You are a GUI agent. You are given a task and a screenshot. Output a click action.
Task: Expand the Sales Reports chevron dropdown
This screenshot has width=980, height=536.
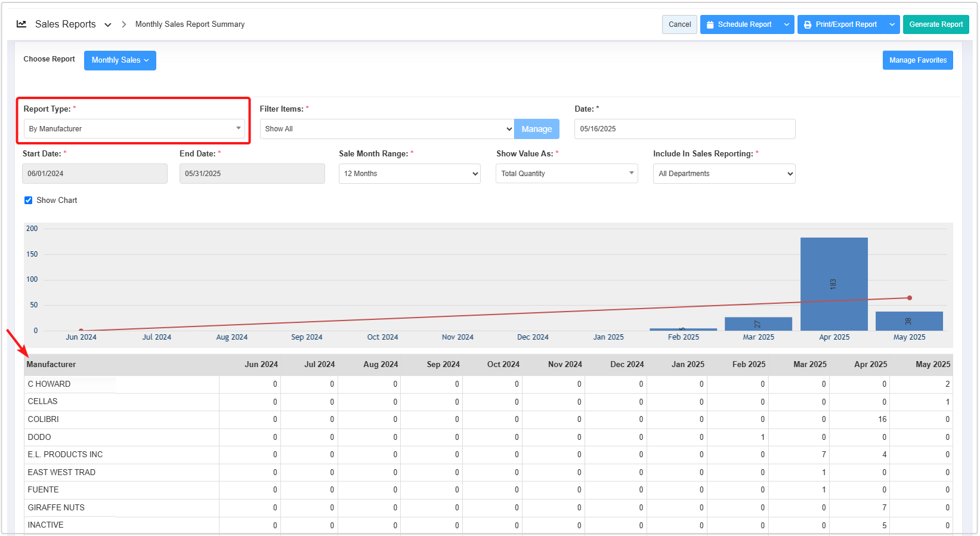(108, 24)
